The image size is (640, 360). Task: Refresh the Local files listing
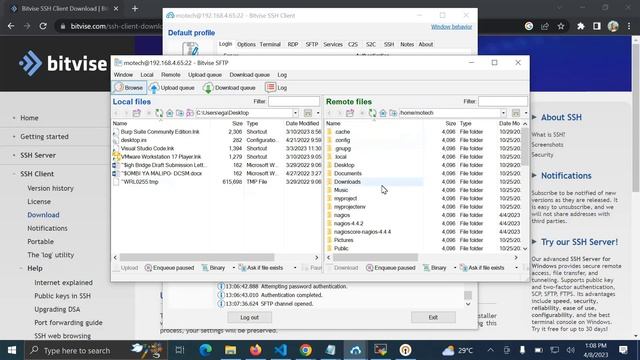[x=159, y=113]
